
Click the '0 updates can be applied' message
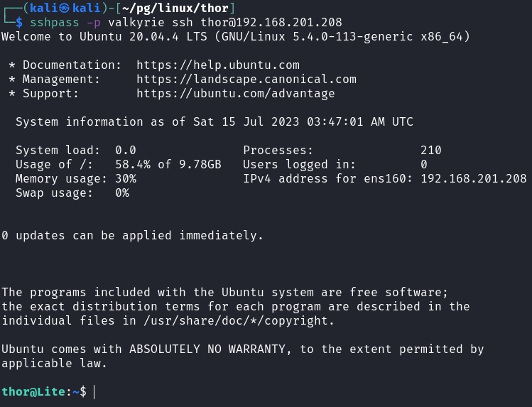(x=133, y=236)
